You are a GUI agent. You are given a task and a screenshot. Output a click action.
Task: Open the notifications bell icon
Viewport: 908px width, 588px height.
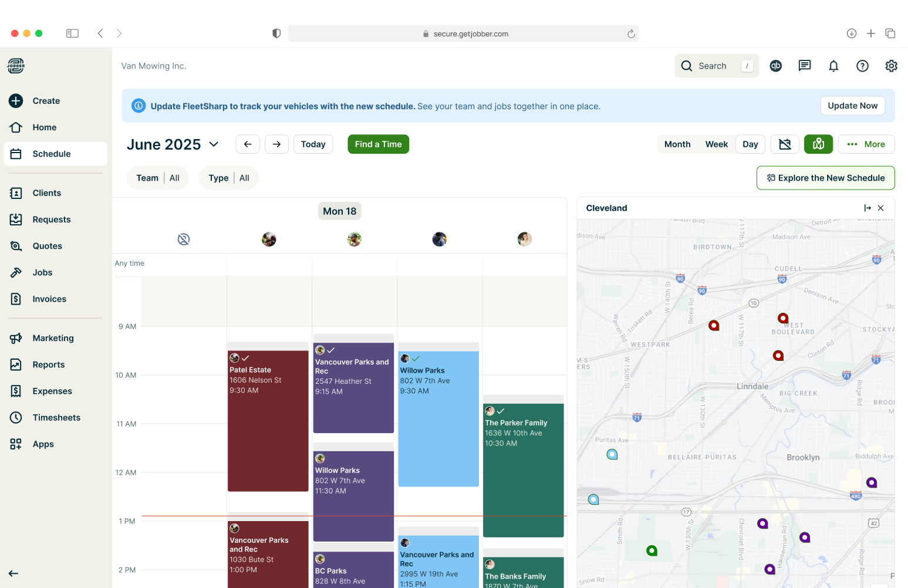833,66
